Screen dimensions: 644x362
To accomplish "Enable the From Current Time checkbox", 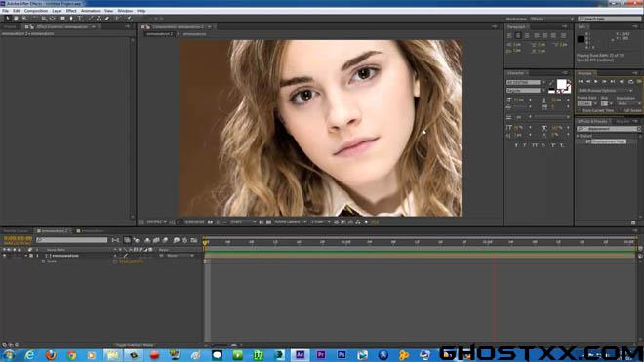I will 579,111.
